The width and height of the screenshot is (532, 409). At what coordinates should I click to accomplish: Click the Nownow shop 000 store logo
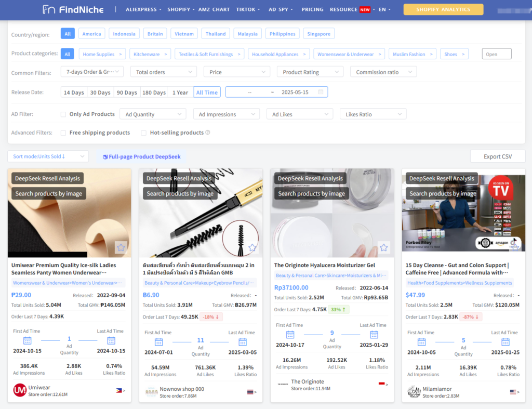click(151, 392)
